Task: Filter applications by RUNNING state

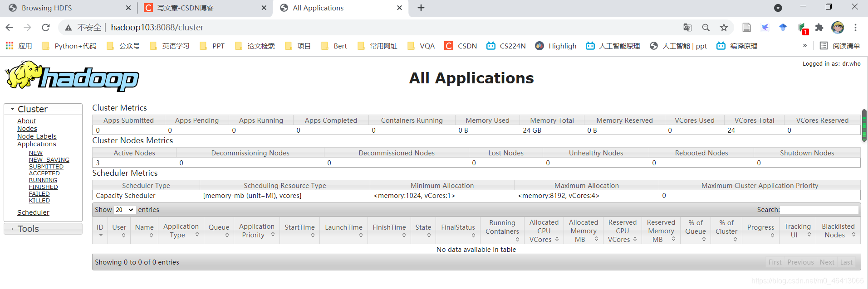Action: pos(43,180)
